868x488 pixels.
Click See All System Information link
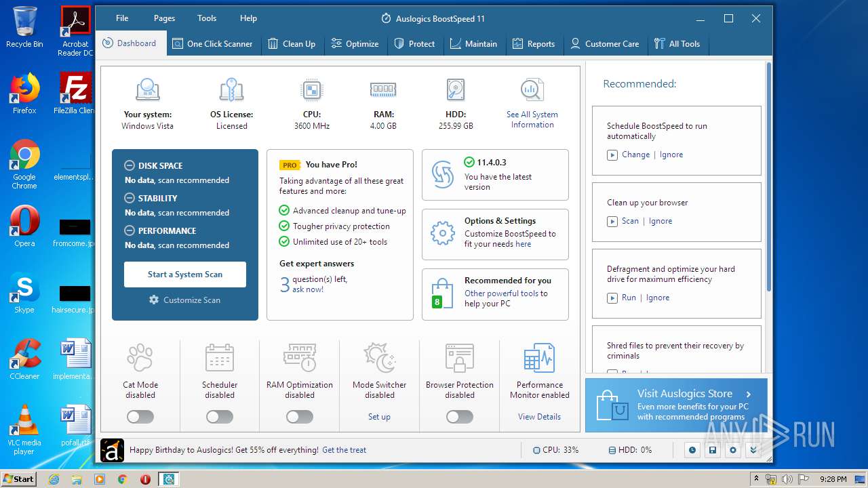[532, 119]
